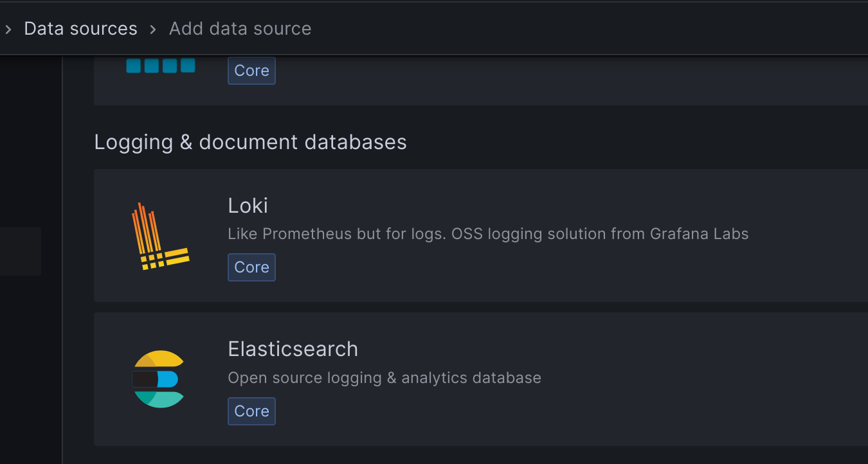Select the Loki data source logo

click(x=159, y=234)
